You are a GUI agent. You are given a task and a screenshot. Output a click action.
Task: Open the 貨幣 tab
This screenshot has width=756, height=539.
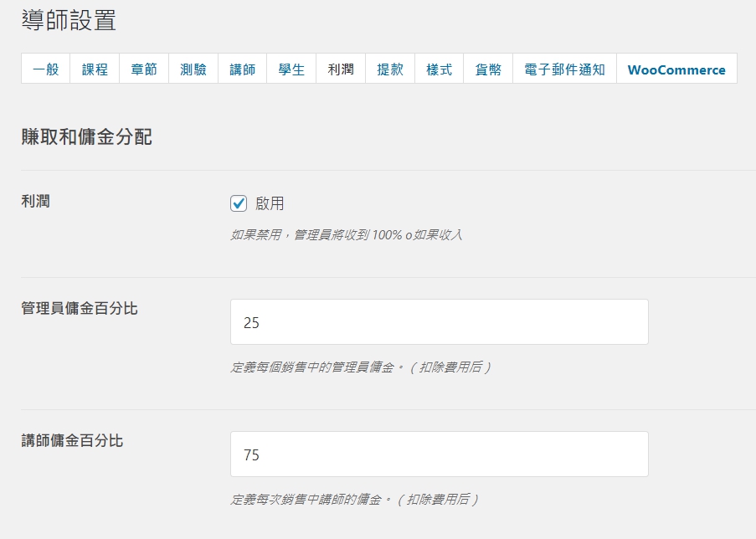[488, 69]
